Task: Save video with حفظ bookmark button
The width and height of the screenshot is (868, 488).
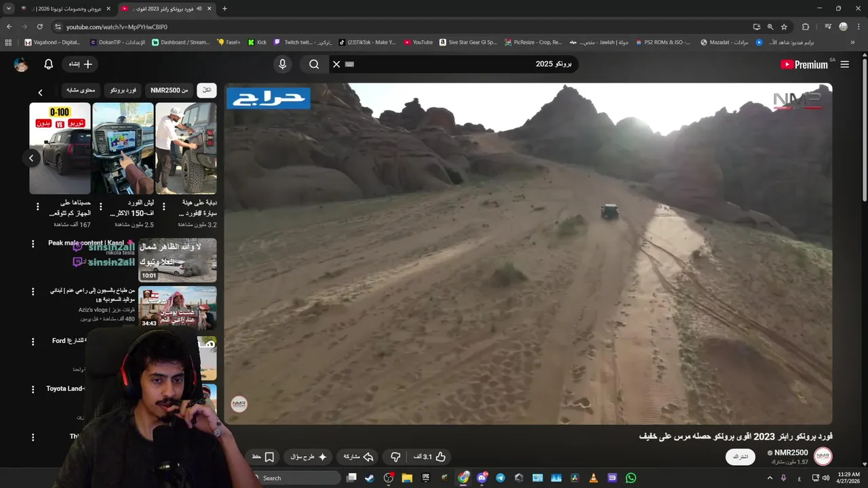Action: (263, 457)
